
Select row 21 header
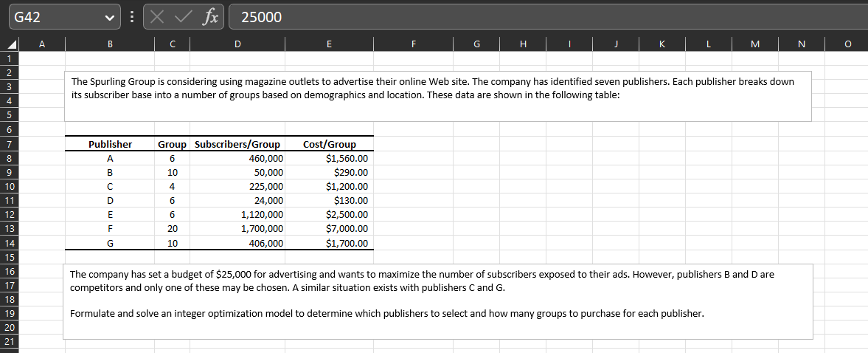point(10,341)
